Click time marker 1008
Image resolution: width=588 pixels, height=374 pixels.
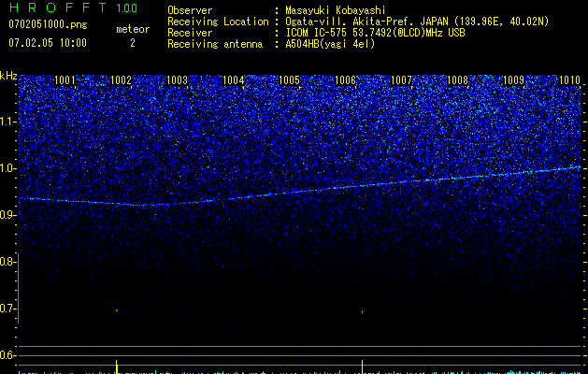pyautogui.click(x=457, y=80)
